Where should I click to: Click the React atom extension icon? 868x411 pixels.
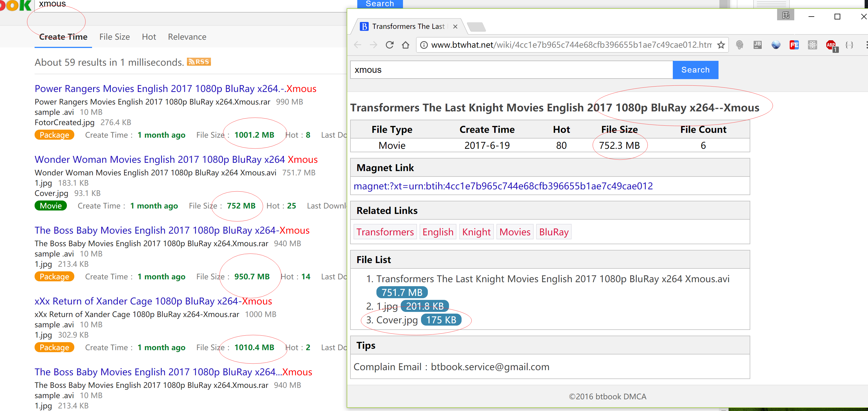coord(812,45)
